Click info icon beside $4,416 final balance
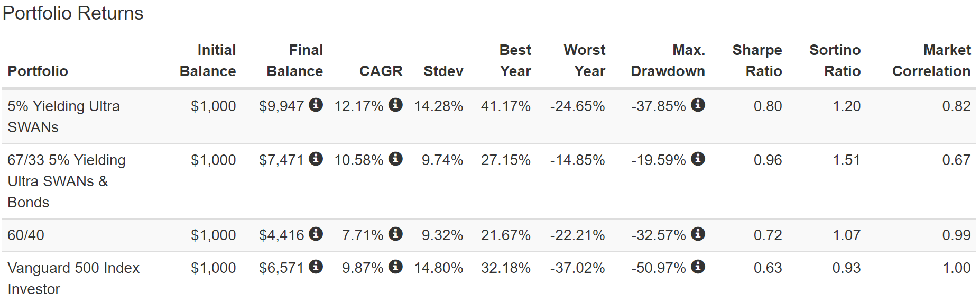Viewport: 980px width, 301px height. tap(316, 234)
